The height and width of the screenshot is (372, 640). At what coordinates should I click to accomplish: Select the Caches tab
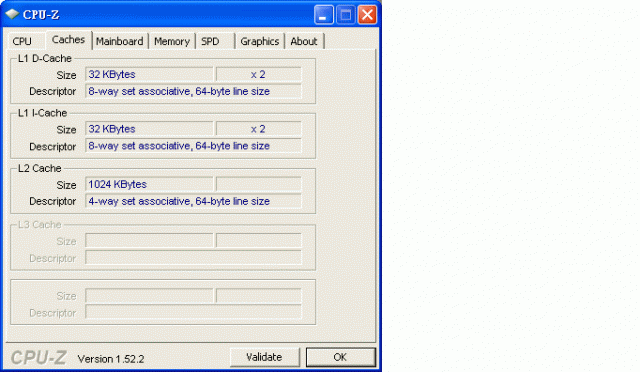click(x=69, y=40)
